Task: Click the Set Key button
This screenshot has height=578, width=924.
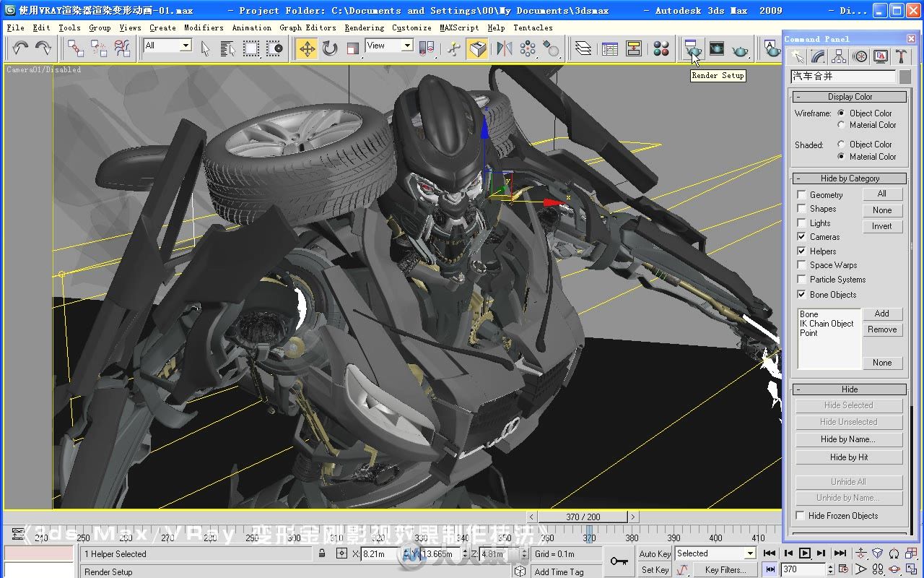Action: (655, 570)
